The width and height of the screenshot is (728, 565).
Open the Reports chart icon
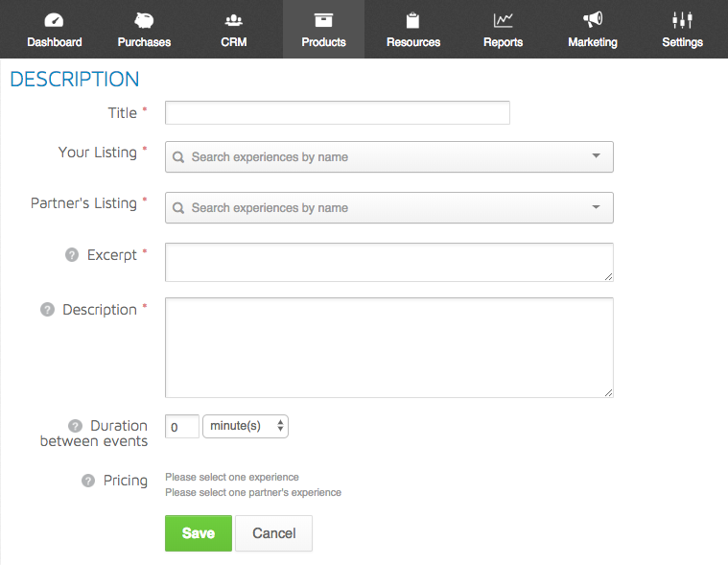coord(503,20)
